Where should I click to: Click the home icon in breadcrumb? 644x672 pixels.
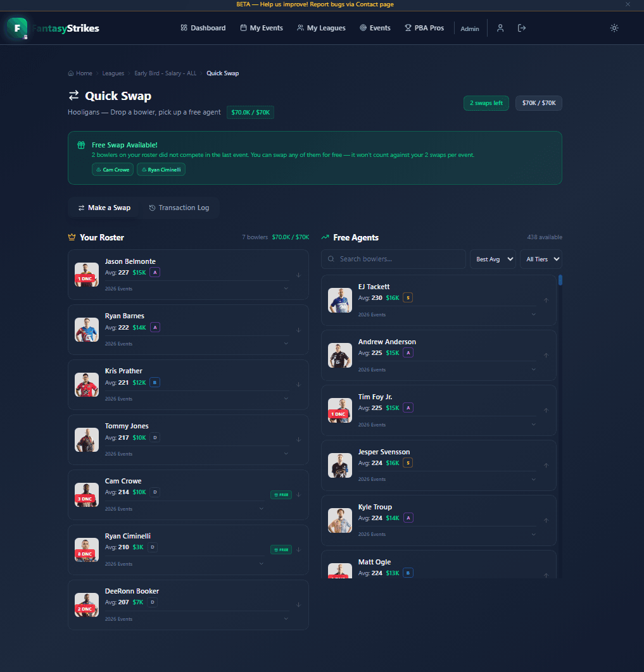pos(71,73)
